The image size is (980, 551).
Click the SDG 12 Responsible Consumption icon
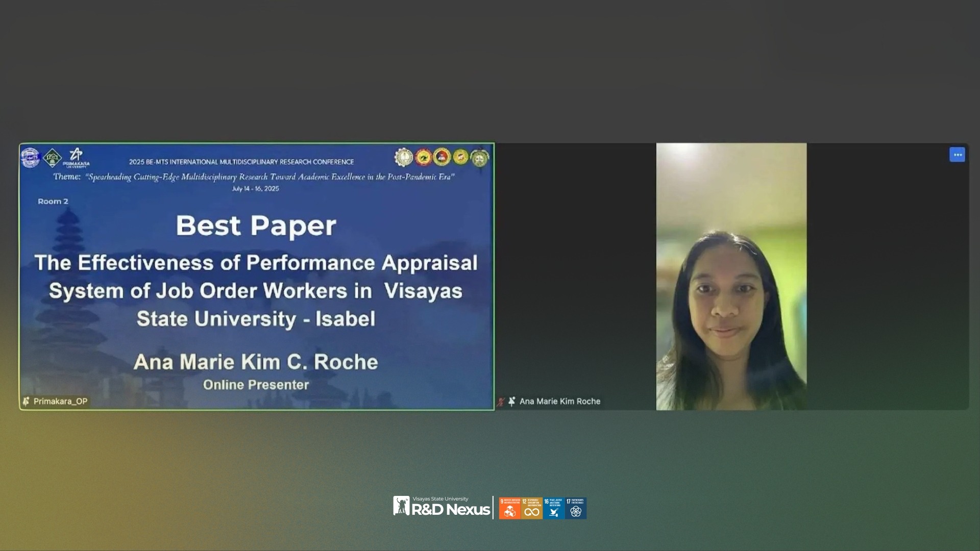click(532, 508)
